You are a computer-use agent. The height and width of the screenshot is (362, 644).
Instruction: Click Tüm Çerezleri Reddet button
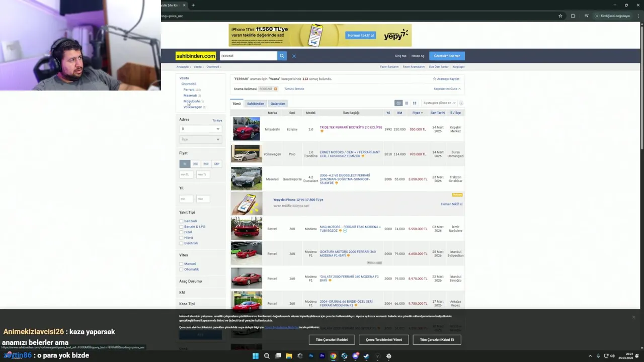[332, 340]
